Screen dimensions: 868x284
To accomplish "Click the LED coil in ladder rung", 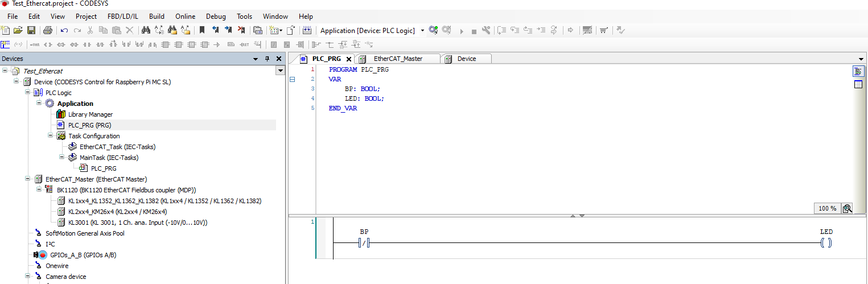I will [x=826, y=243].
